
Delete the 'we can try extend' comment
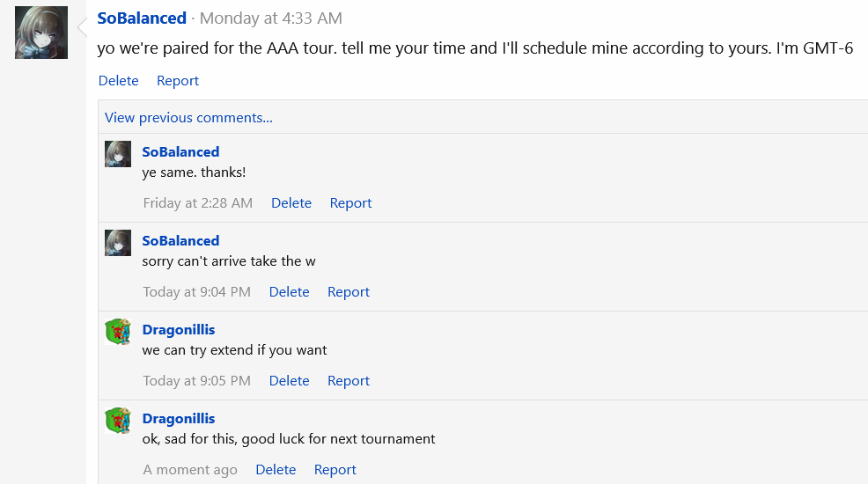(289, 381)
